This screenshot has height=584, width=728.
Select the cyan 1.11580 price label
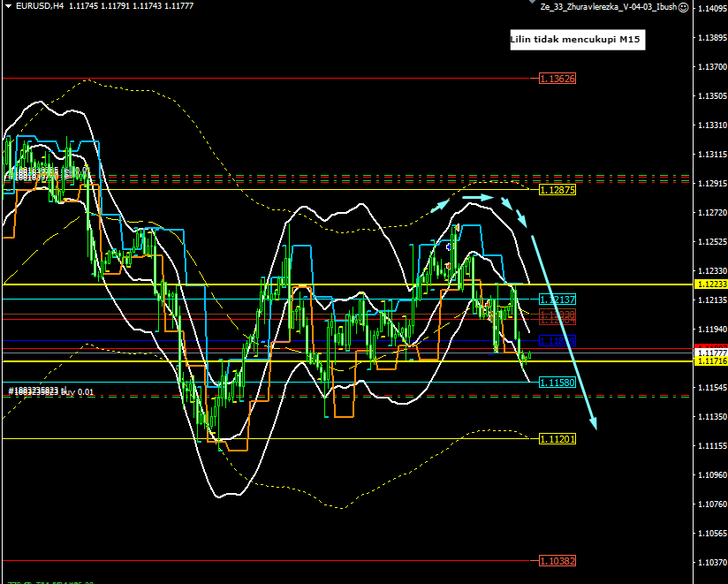point(557,382)
